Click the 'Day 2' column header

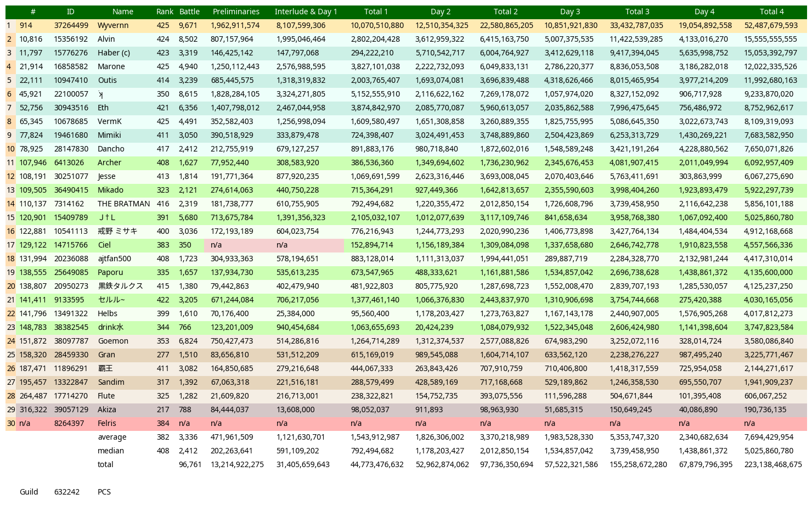(441, 12)
